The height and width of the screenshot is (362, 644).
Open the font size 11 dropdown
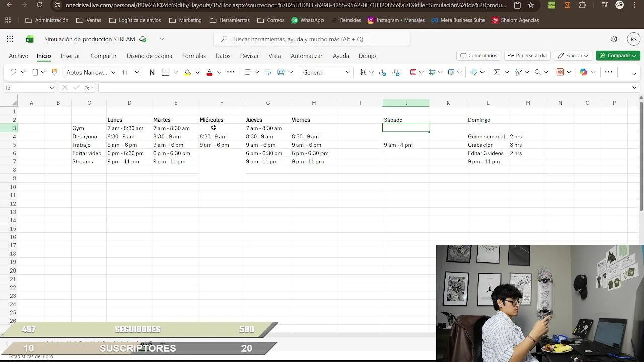click(138, 72)
